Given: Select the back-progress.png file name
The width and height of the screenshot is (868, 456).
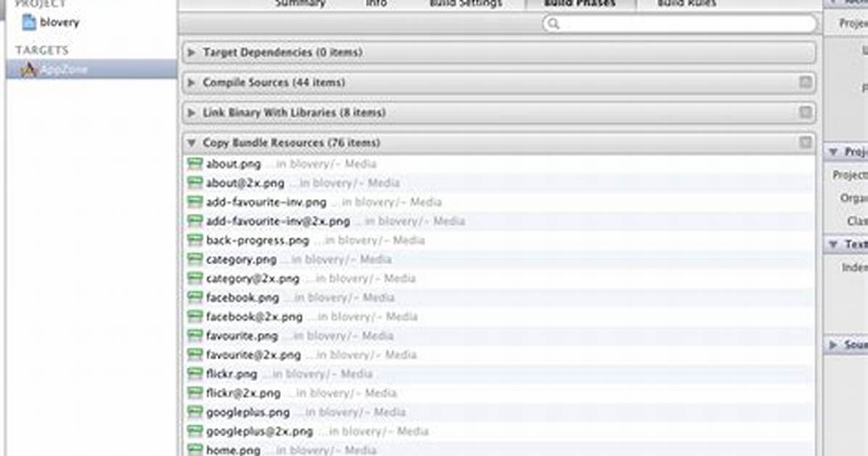Looking at the screenshot, I should pyautogui.click(x=258, y=240).
